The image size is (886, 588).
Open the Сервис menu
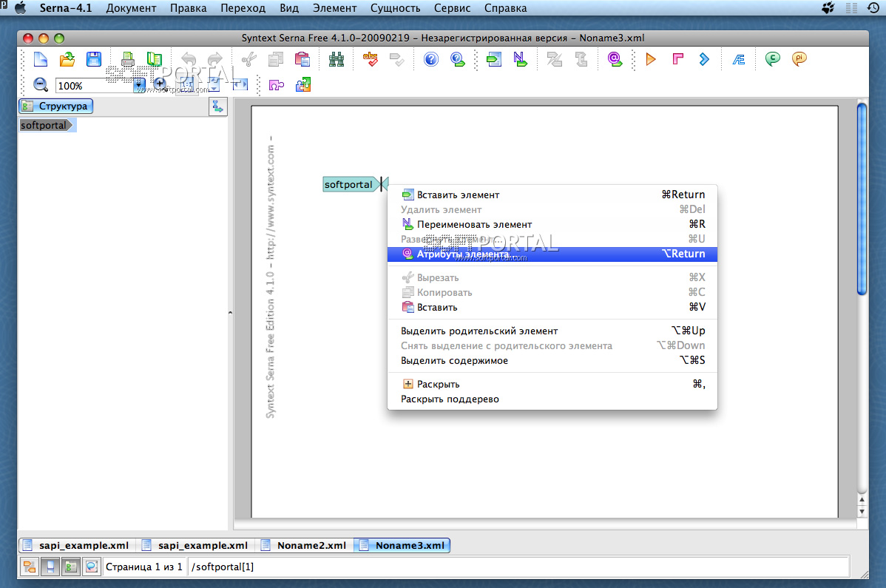pyautogui.click(x=452, y=8)
